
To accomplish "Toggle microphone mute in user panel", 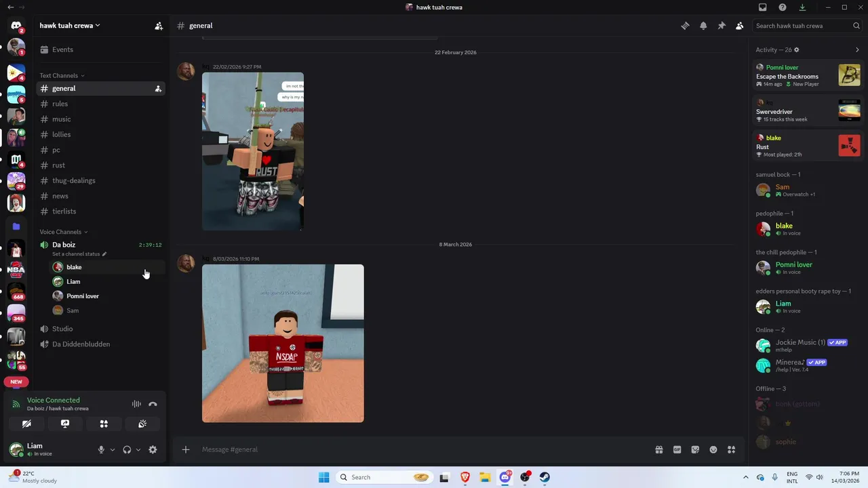I will pyautogui.click(x=101, y=449).
